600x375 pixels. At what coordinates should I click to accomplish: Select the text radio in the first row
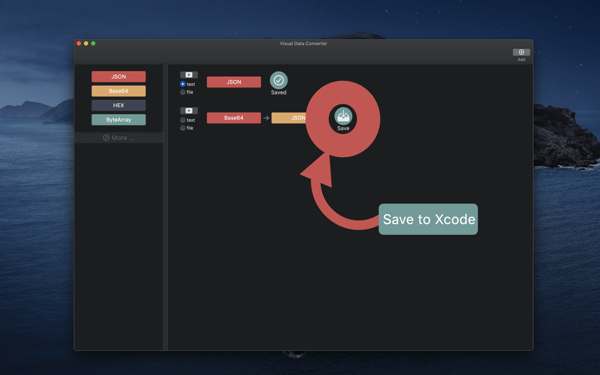click(183, 84)
